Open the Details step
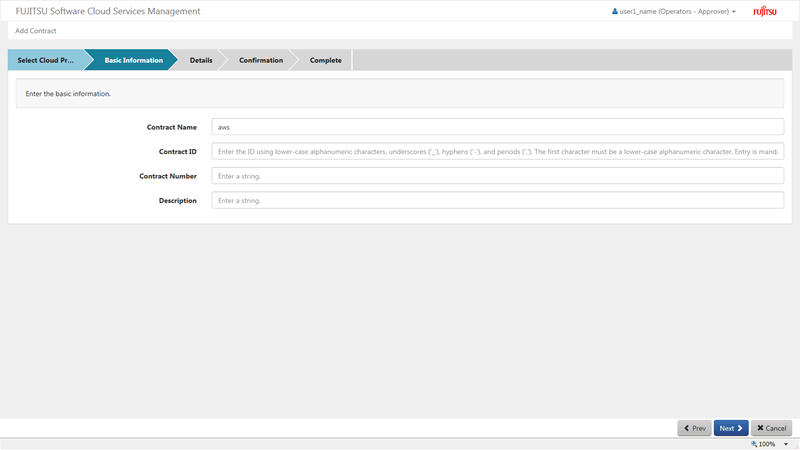Screen dimensions: 800x450 point(201,60)
